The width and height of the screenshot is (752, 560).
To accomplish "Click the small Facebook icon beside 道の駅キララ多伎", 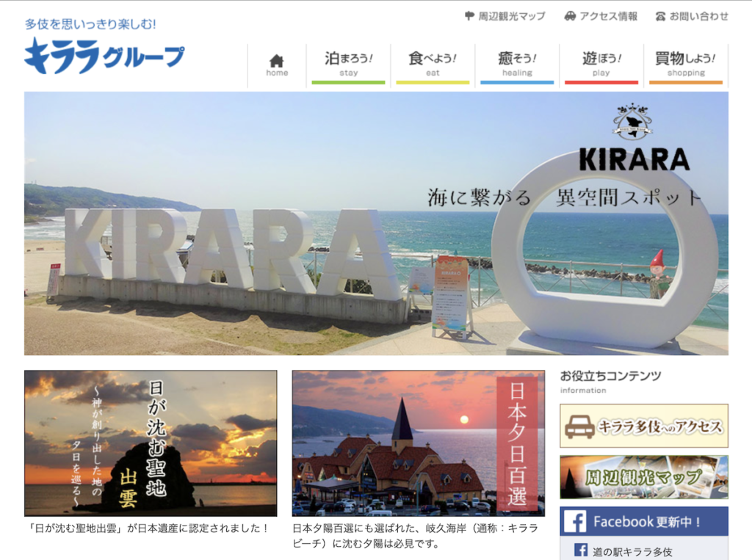I will 581,550.
